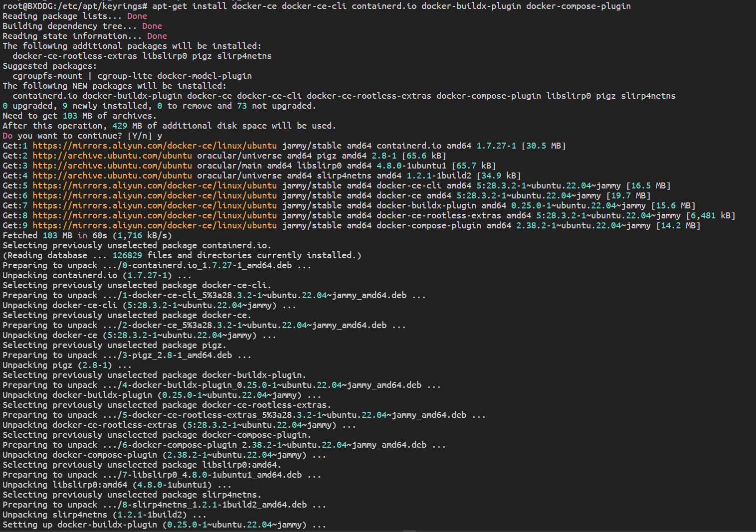Click 'Selecting previously unselected package libslirp0:amd64.'
756x532 pixels.
coord(142,465)
